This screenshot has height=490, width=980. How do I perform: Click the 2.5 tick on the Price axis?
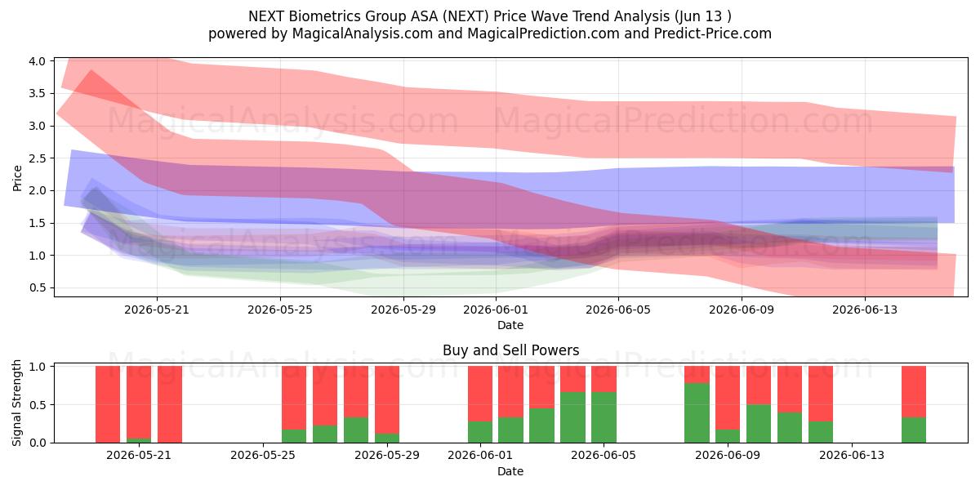click(x=38, y=158)
